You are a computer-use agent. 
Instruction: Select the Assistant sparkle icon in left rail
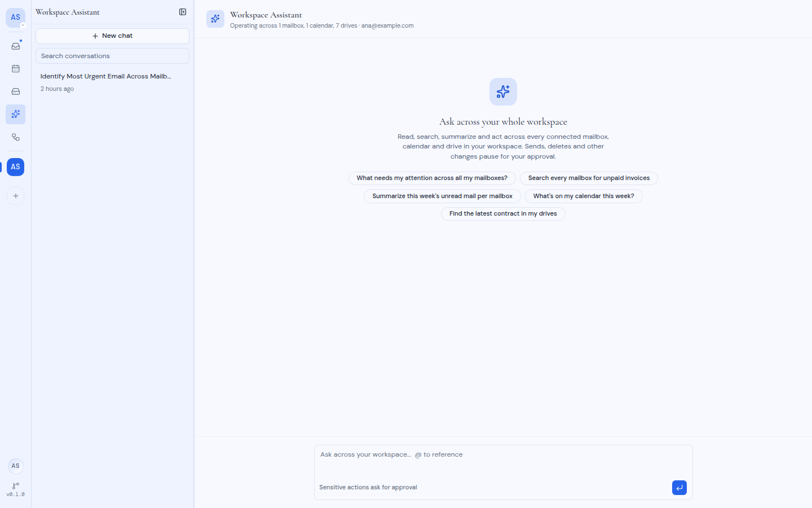[16, 114]
